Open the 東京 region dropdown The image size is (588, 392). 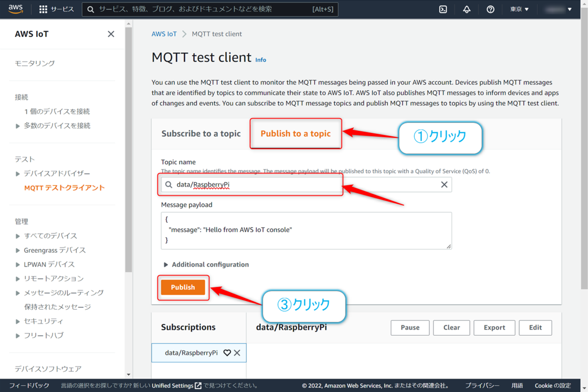tap(519, 9)
